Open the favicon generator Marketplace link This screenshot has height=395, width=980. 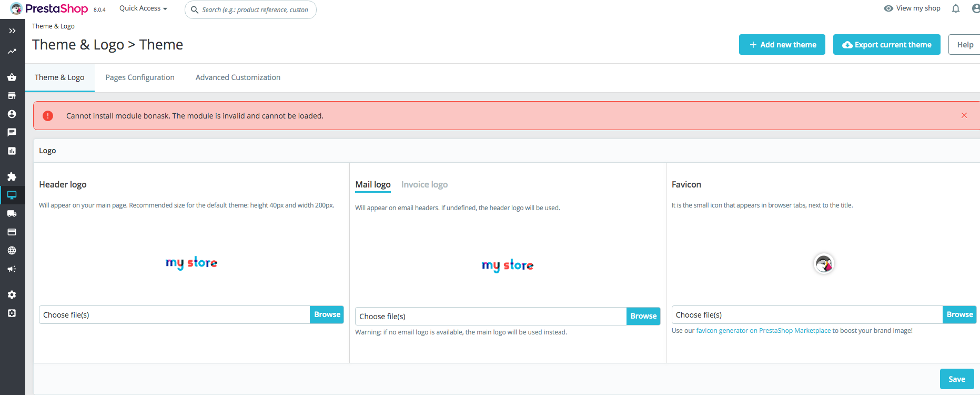pyautogui.click(x=763, y=331)
